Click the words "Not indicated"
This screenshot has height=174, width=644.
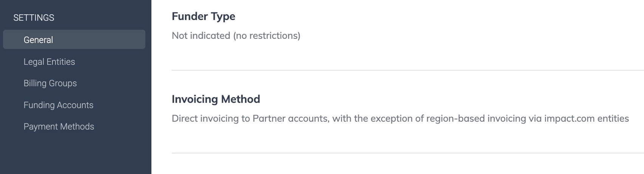tap(201, 35)
